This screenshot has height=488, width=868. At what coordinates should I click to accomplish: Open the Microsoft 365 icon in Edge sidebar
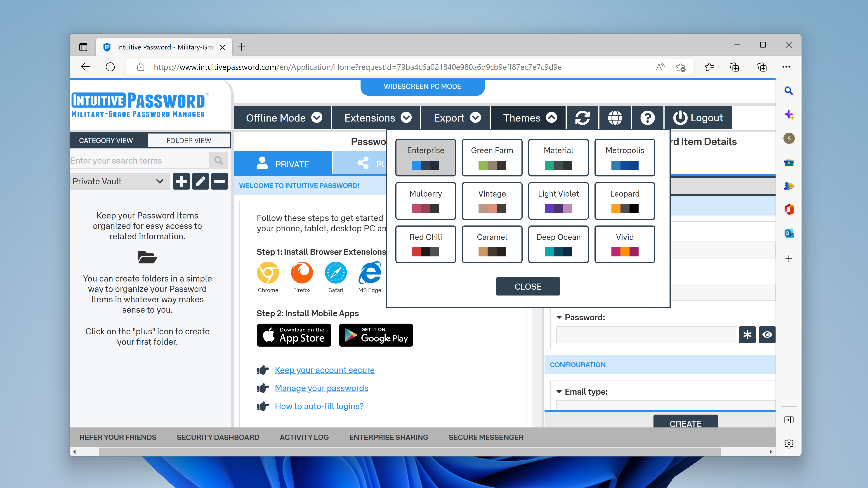click(788, 209)
